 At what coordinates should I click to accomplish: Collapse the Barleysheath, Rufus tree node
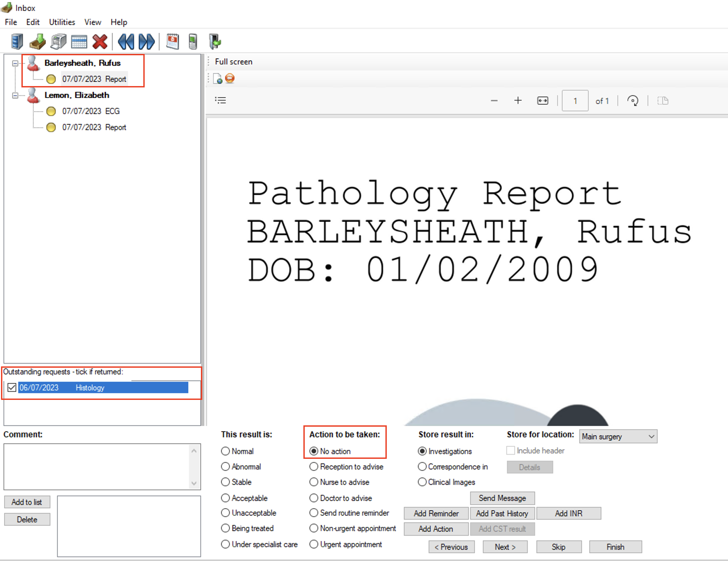15,63
